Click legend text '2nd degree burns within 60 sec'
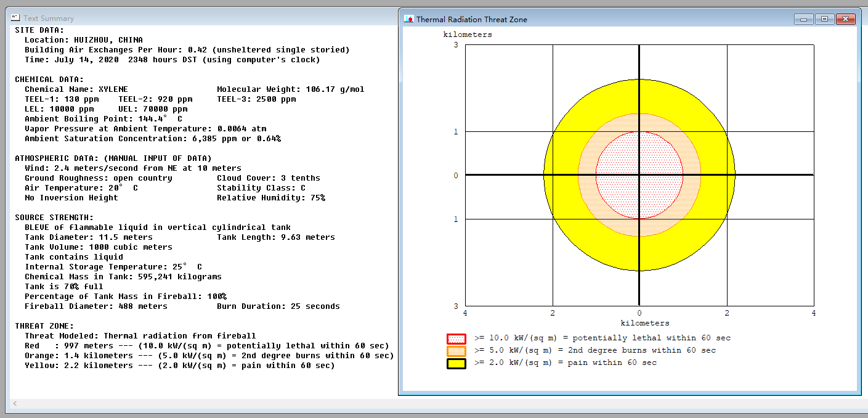The image size is (868, 418). 643,350
